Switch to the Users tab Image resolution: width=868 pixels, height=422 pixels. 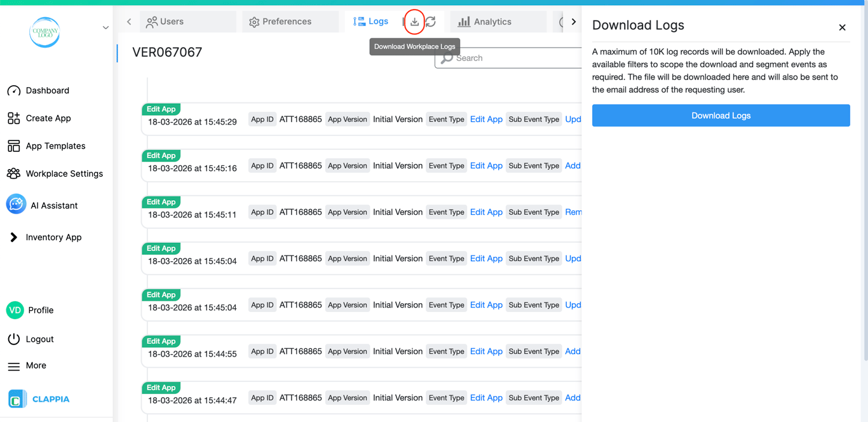[188, 22]
